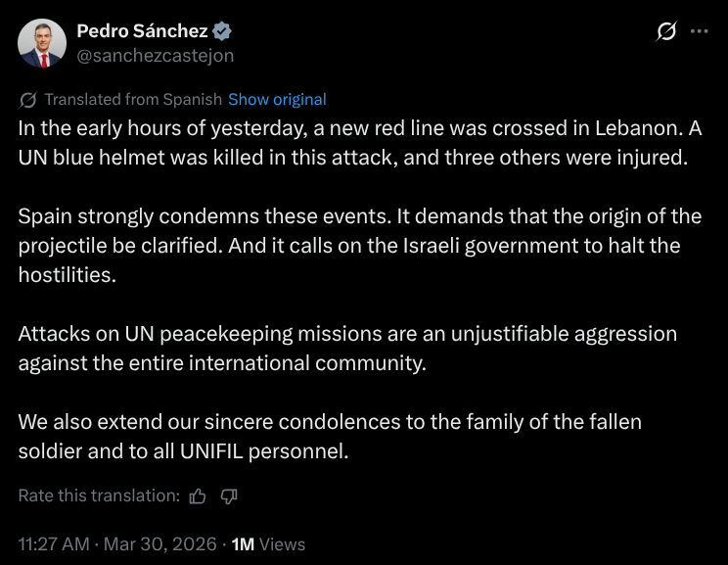Click the 'Spain strongly condemns' paragraph
728x565 pixels.
coord(352,245)
